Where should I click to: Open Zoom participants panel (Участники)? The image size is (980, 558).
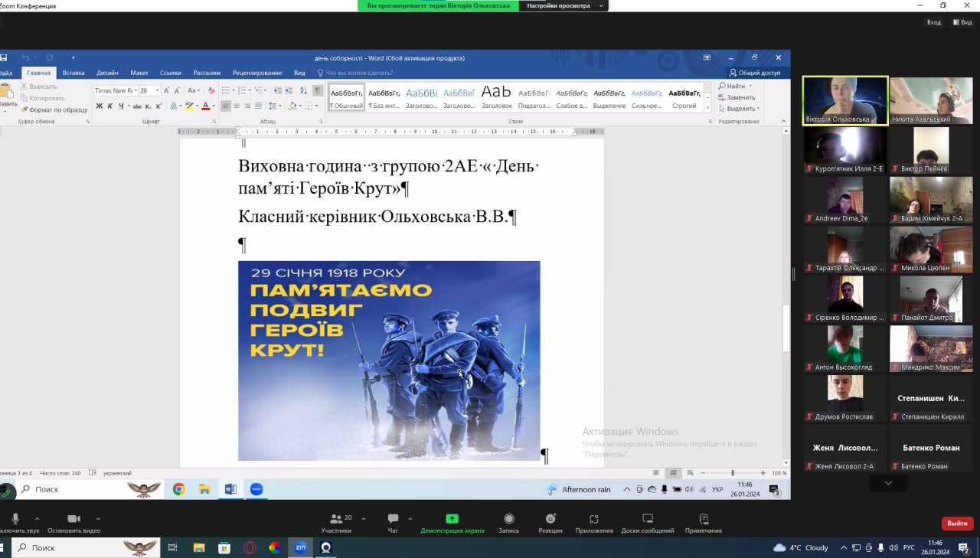pos(337,524)
